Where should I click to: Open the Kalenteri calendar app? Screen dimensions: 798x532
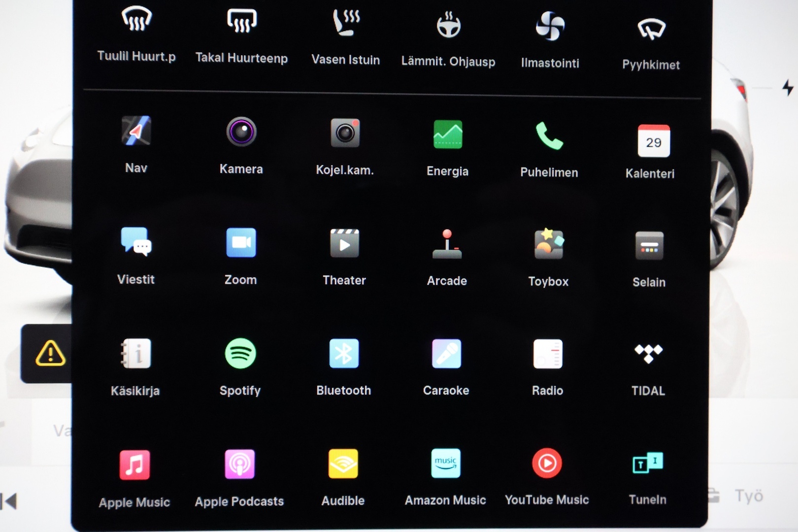(x=654, y=141)
